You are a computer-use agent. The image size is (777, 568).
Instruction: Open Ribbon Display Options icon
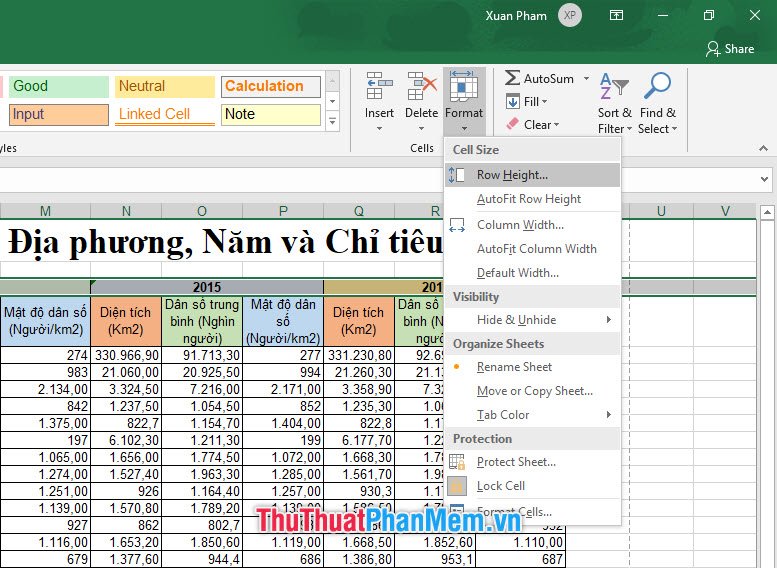616,15
